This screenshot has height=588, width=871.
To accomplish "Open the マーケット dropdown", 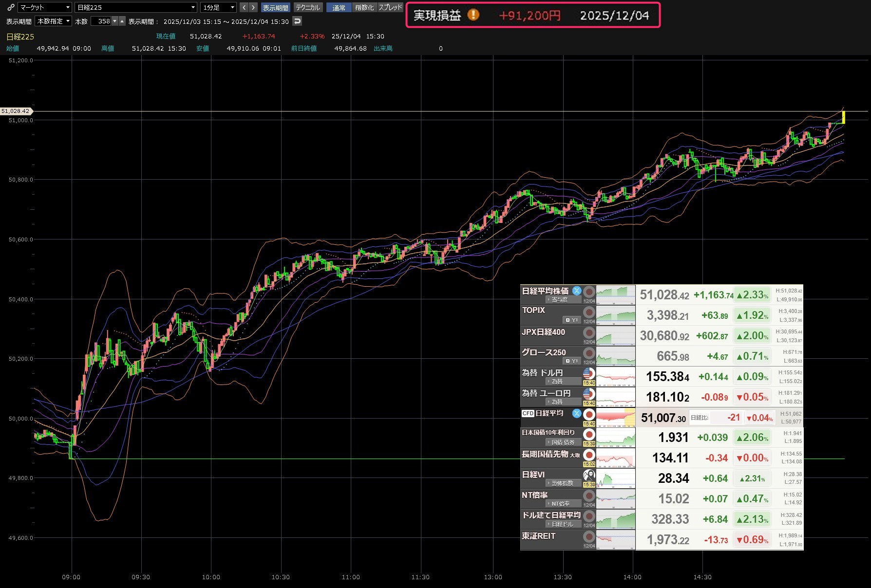I will (45, 7).
